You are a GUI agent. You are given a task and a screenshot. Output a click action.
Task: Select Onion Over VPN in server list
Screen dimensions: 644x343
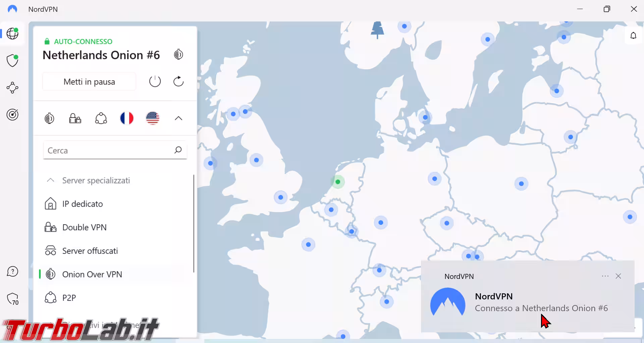pos(92,274)
